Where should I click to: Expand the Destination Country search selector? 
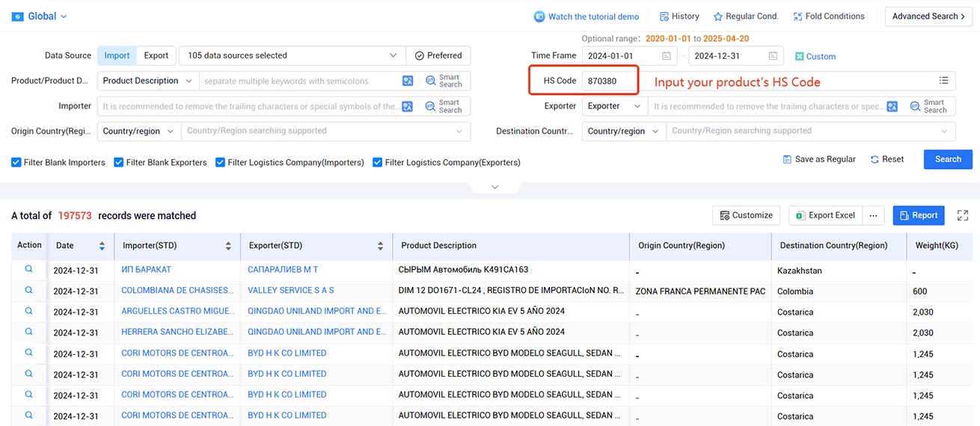(811, 132)
